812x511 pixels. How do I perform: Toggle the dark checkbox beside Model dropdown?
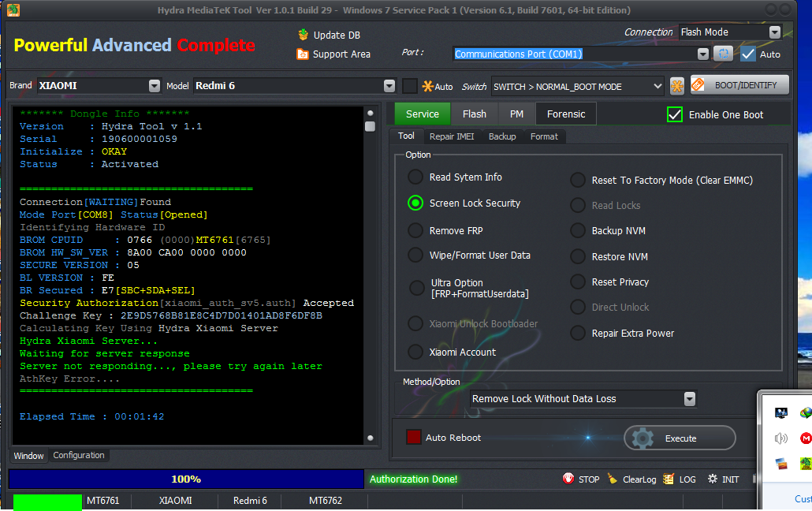(x=410, y=86)
